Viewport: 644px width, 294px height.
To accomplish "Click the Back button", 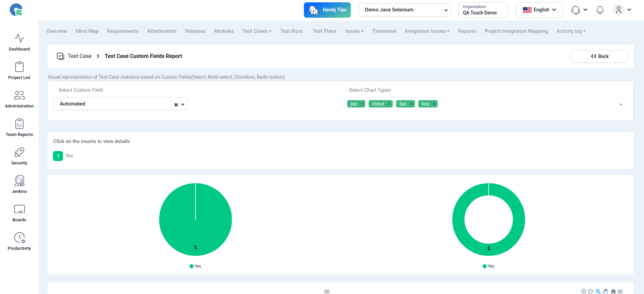I will click(x=599, y=56).
